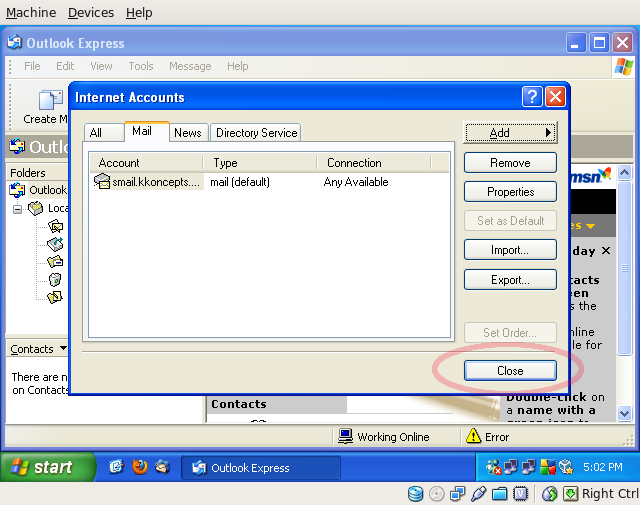Switch to the All tab
640x505 pixels.
[104, 133]
